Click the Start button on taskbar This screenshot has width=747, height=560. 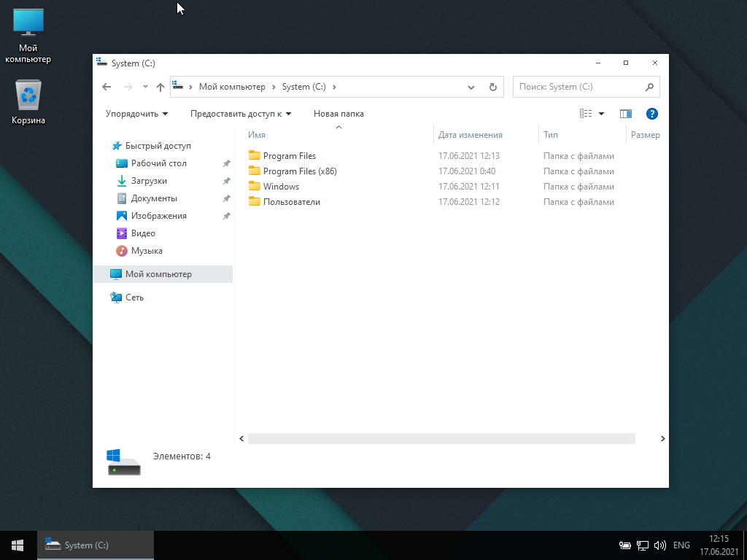click(x=18, y=545)
